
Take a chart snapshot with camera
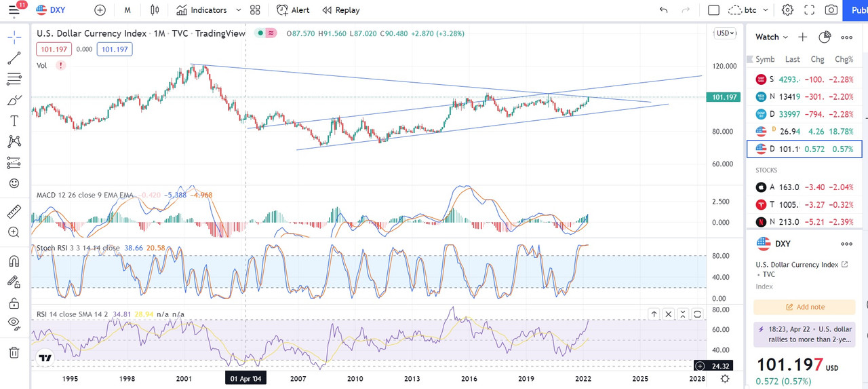pyautogui.click(x=831, y=10)
